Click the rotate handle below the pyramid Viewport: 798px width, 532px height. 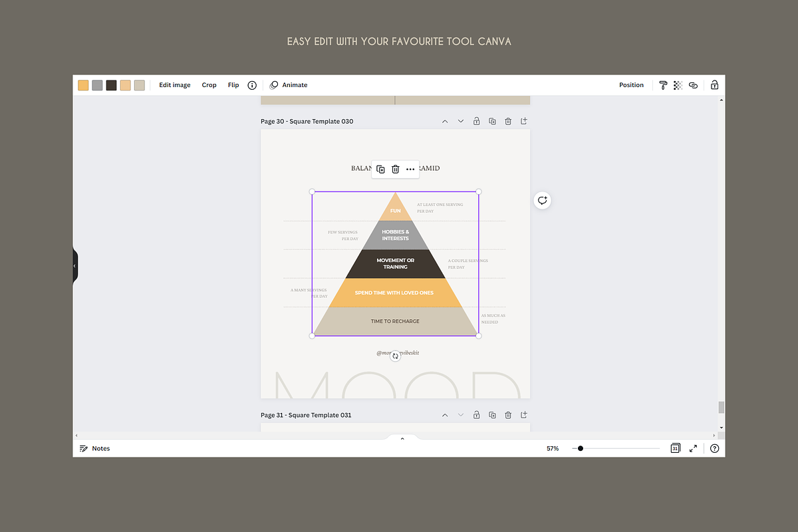click(x=395, y=356)
